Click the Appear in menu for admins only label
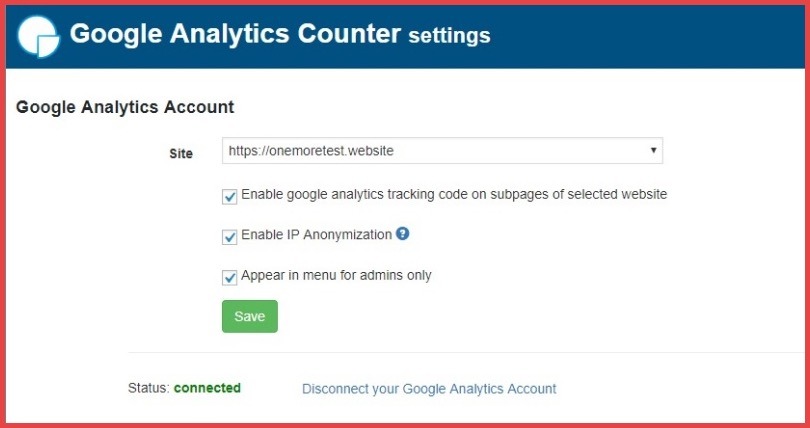The image size is (810, 428). click(336, 275)
